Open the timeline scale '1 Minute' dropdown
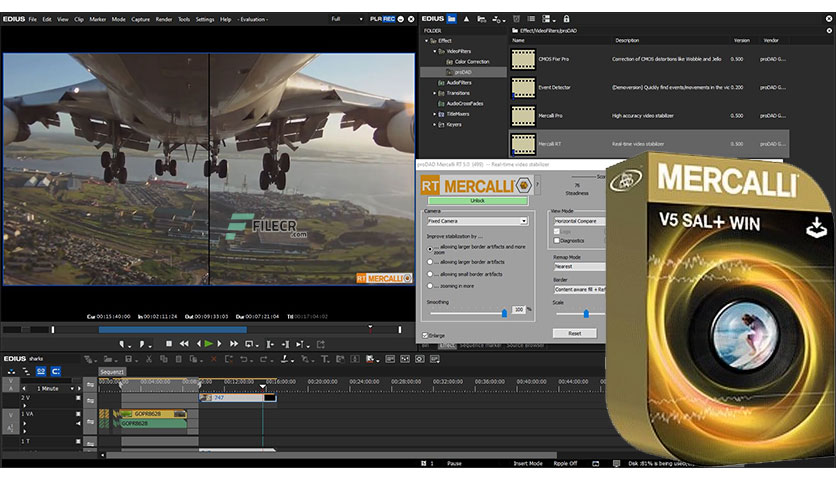The height and width of the screenshot is (484, 836). [72, 389]
